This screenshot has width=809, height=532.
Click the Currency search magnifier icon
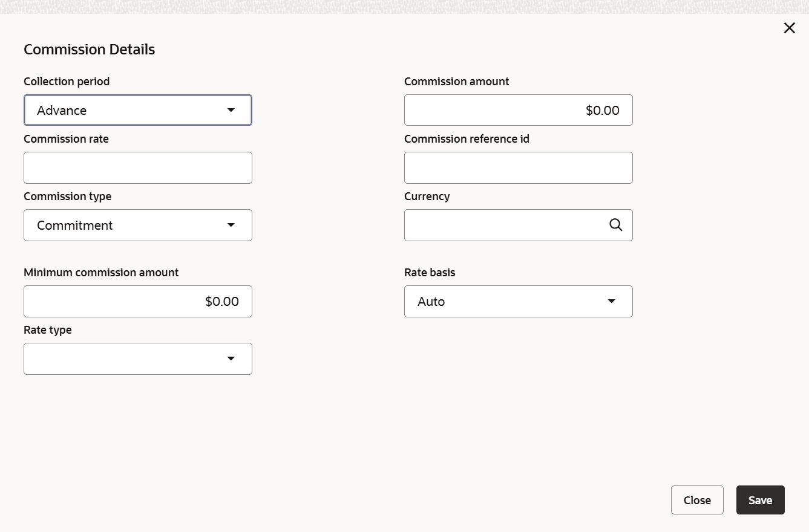pyautogui.click(x=615, y=225)
